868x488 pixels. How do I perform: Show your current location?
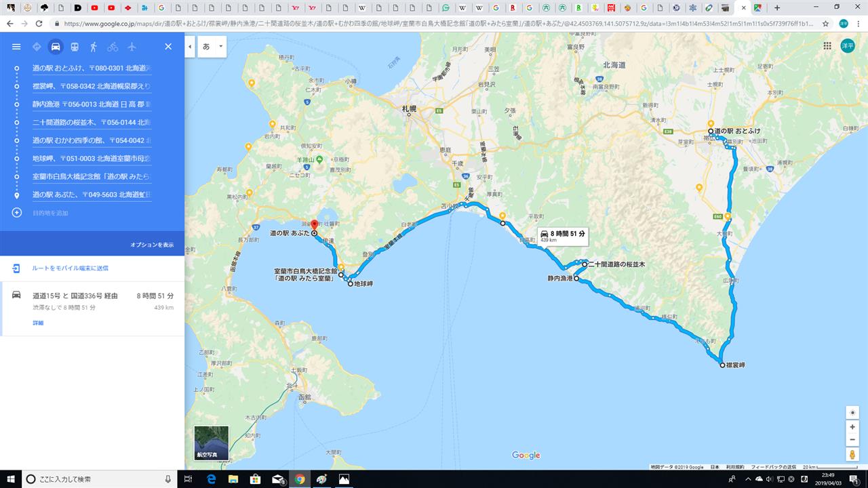(x=852, y=412)
